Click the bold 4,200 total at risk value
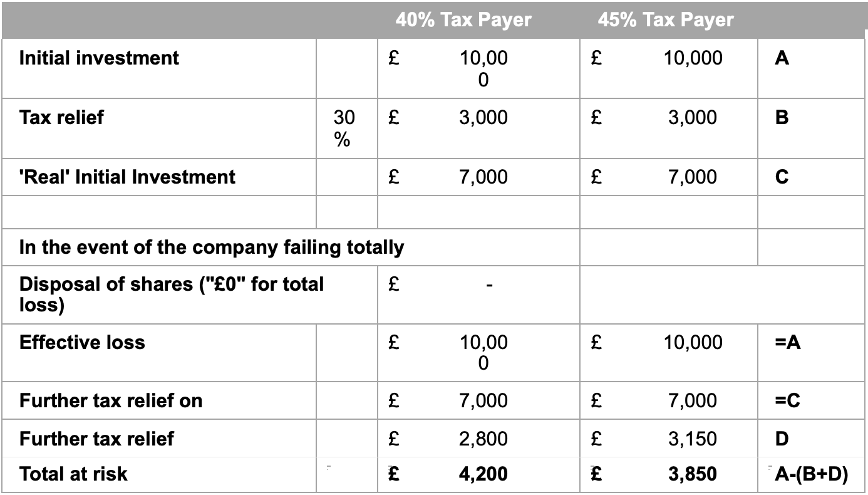The image size is (868, 495). pyautogui.click(x=483, y=474)
